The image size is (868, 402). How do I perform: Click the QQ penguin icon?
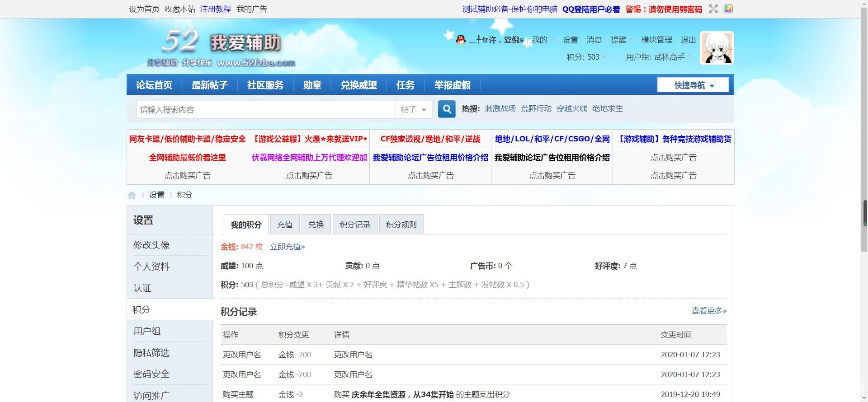(x=461, y=40)
